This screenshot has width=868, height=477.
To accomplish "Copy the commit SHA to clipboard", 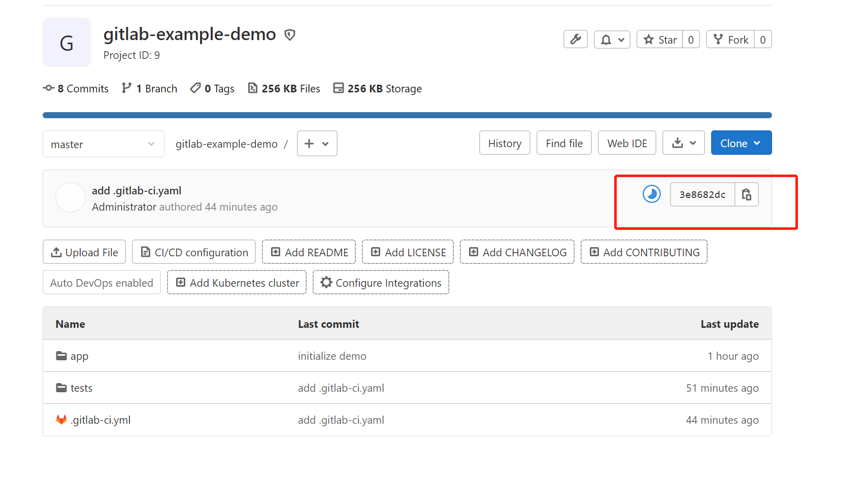I will click(x=747, y=194).
